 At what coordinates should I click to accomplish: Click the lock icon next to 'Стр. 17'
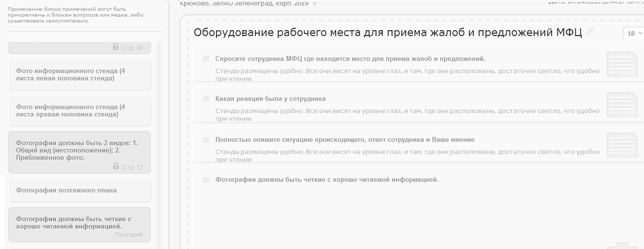pyautogui.click(x=116, y=167)
